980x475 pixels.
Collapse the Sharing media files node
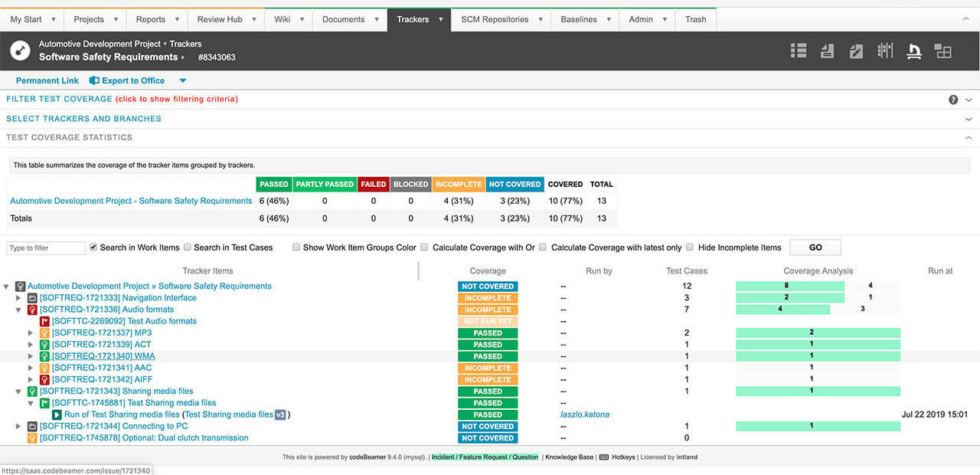pyautogui.click(x=18, y=391)
